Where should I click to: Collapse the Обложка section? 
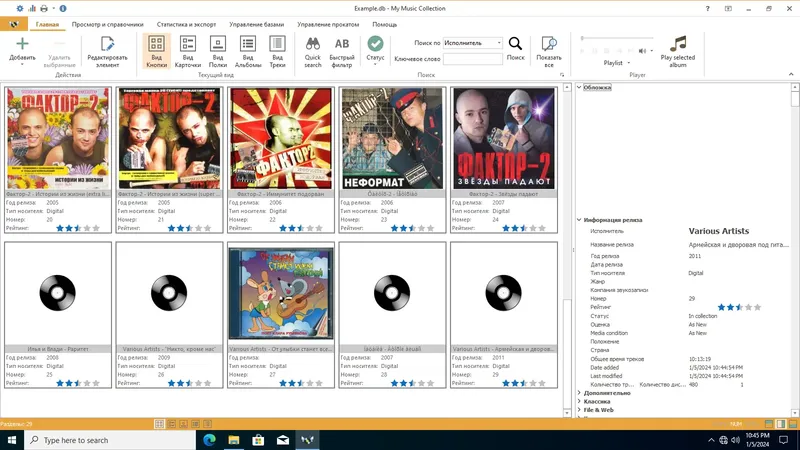tap(579, 87)
